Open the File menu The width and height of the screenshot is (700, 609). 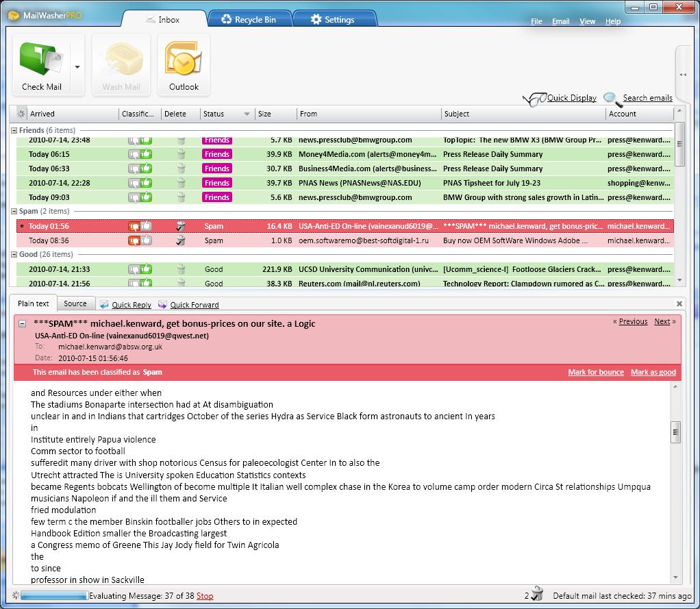[536, 21]
